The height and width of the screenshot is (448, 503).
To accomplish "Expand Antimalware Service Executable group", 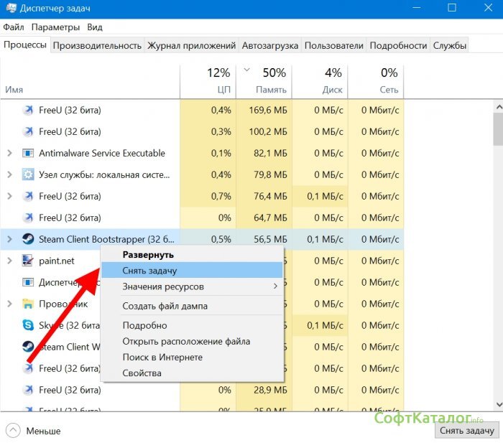I will pos(9,153).
